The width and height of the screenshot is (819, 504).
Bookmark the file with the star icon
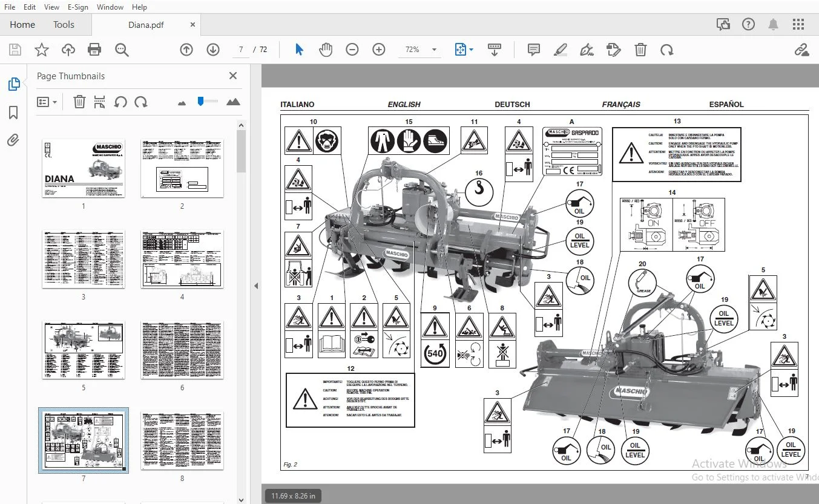point(42,50)
